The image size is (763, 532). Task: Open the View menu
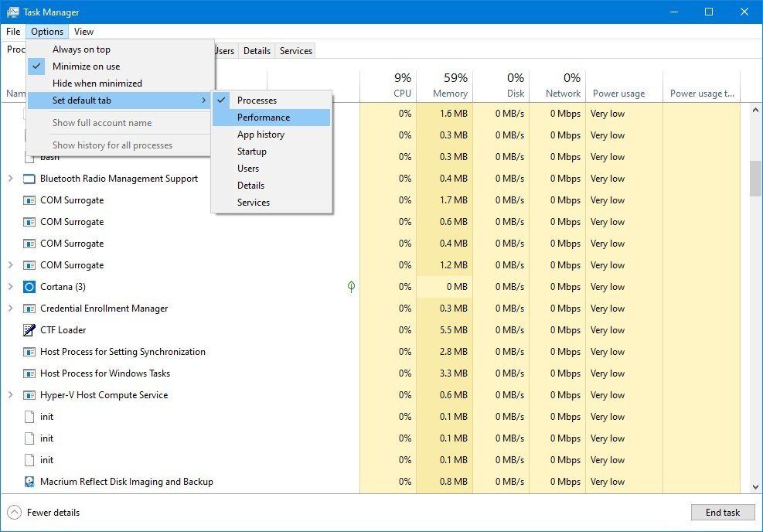click(83, 32)
